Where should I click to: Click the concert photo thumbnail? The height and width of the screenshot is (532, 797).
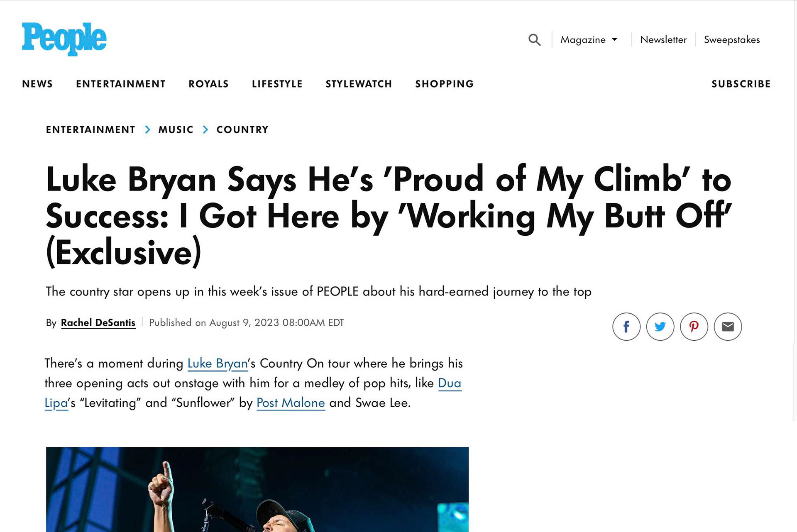257,489
